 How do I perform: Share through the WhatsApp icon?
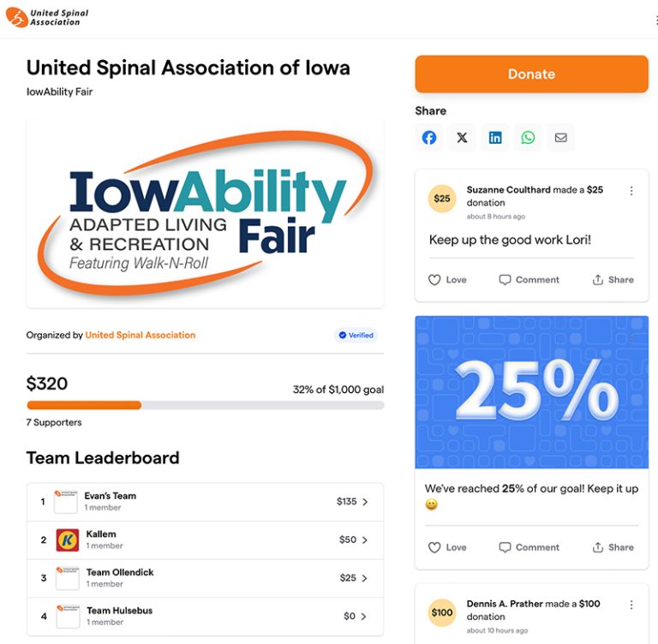coord(528,138)
